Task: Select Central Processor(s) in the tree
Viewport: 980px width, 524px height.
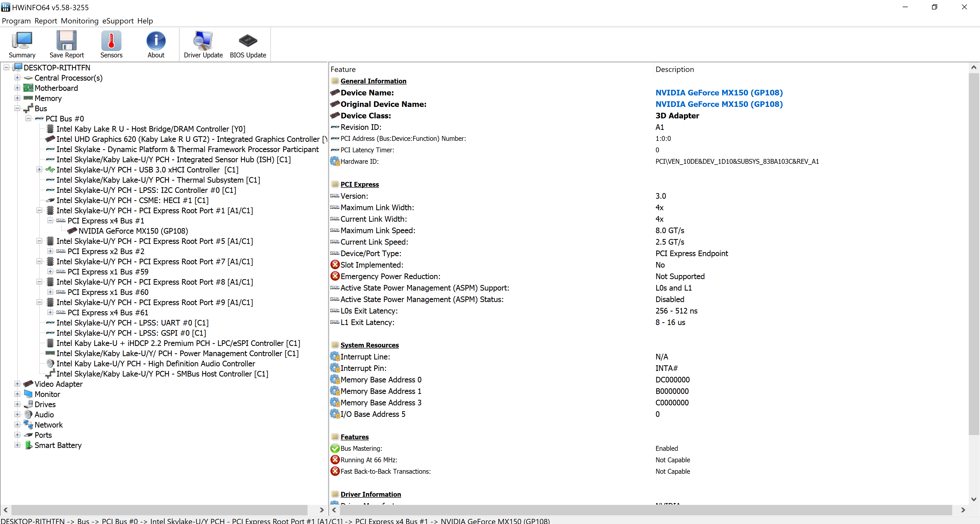Action: pos(68,78)
